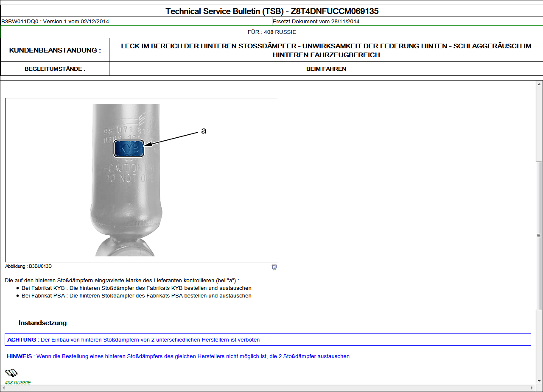
Task: Click the small image icon below the figure
Action: coord(274,267)
